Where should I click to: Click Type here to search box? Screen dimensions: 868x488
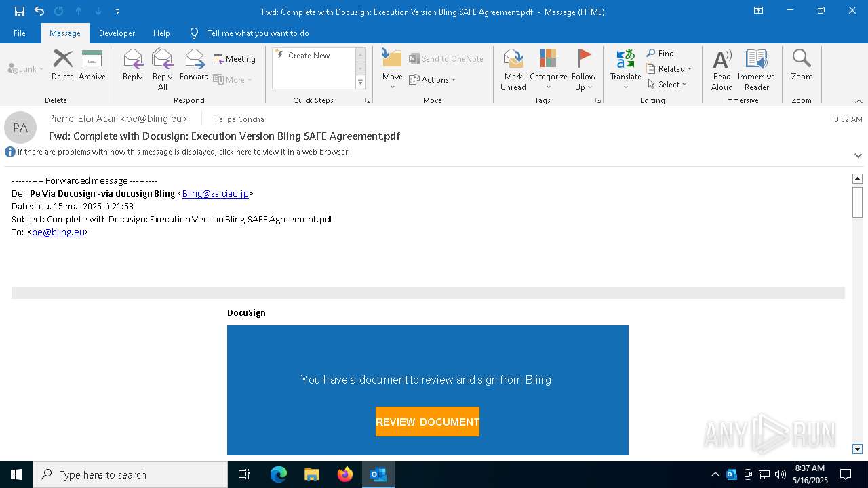click(130, 474)
